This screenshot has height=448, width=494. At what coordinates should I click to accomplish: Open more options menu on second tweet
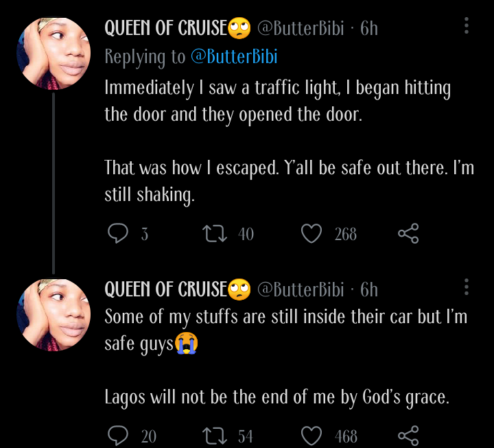point(467,288)
